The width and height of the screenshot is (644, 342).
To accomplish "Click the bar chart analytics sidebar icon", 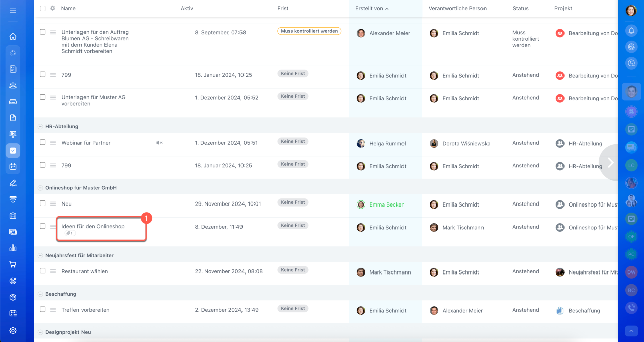I will click(x=13, y=248).
